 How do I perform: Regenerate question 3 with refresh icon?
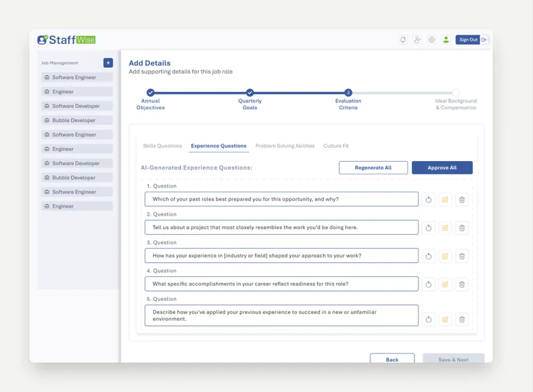(x=428, y=256)
